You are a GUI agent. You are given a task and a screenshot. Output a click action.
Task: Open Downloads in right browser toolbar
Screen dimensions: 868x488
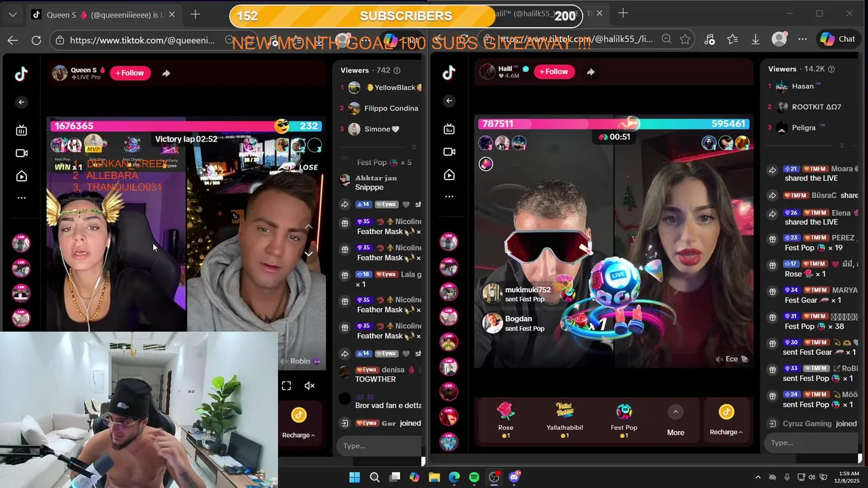click(x=755, y=39)
